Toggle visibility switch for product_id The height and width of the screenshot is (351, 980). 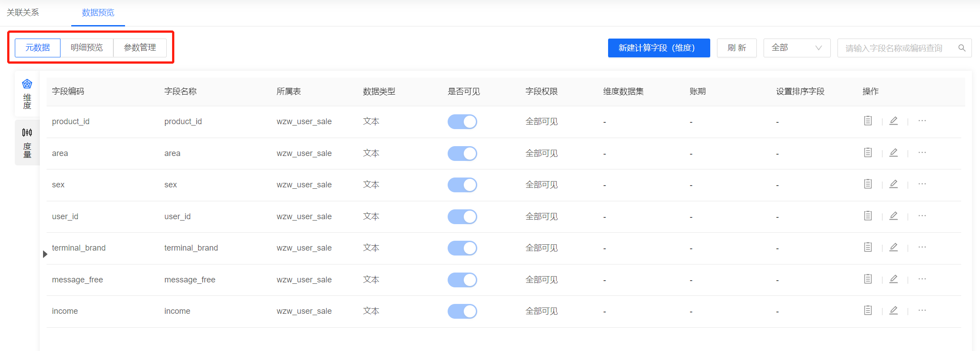(x=462, y=121)
